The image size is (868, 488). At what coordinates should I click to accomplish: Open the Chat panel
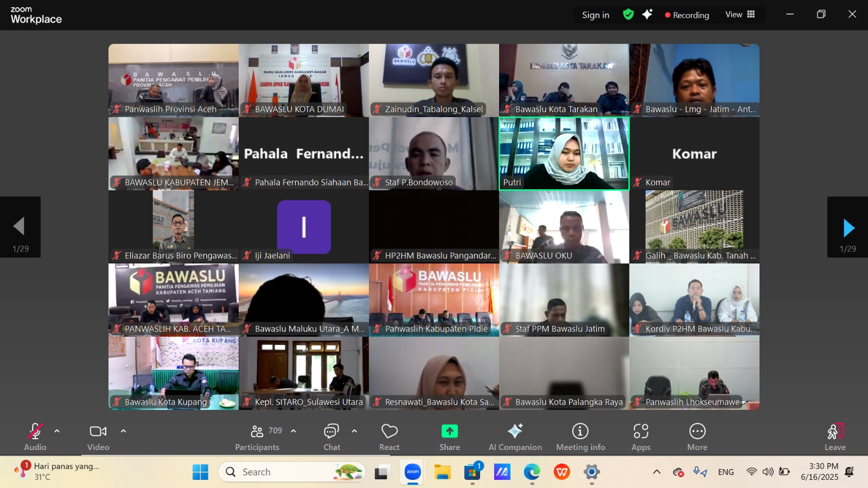(x=331, y=436)
